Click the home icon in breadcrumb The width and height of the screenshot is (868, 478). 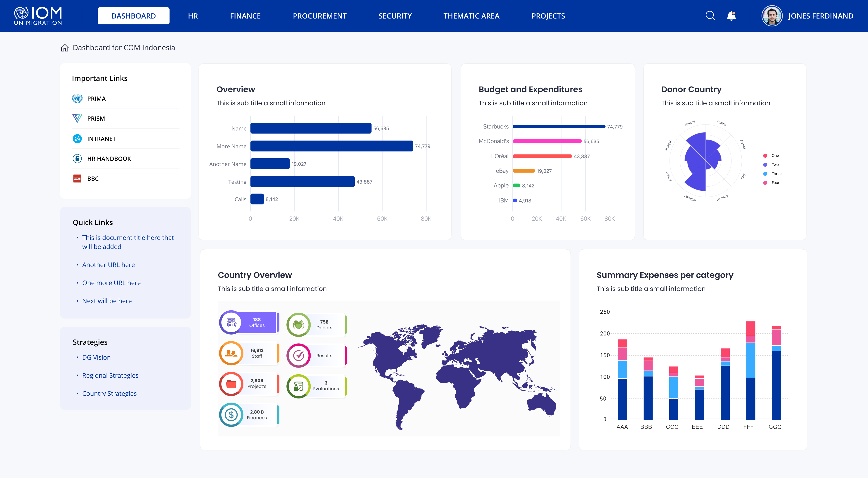click(x=64, y=48)
